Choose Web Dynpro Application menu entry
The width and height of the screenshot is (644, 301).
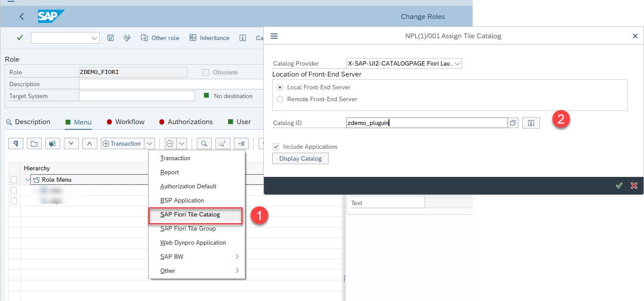point(193,242)
